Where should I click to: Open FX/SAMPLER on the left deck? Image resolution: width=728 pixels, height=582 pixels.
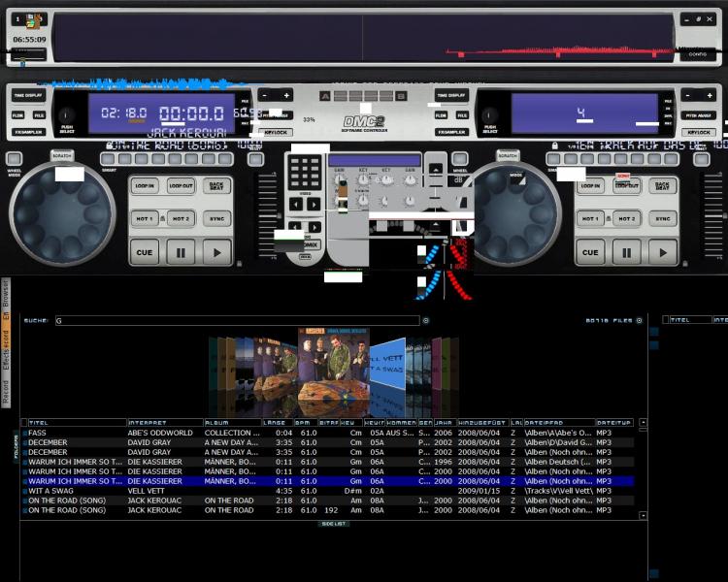[28, 132]
